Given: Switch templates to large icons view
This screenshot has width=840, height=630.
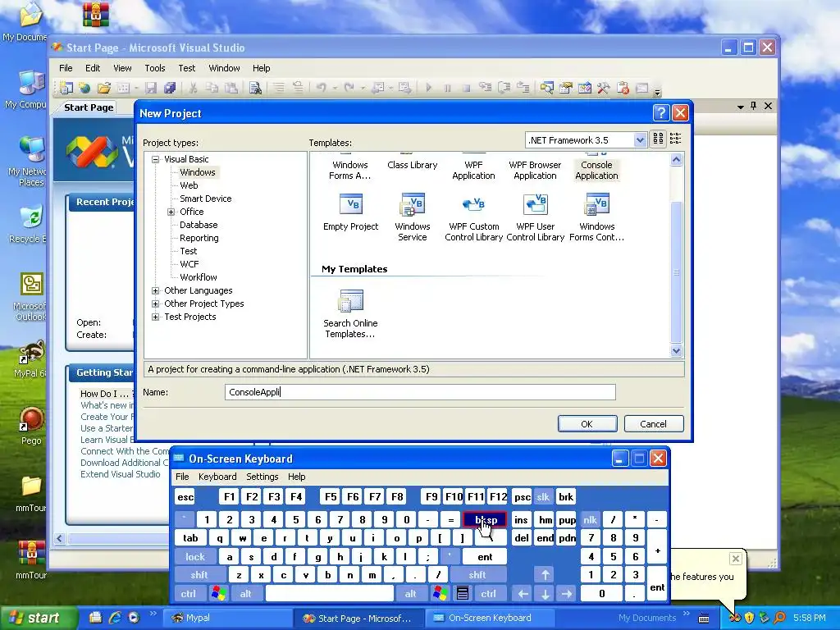Looking at the screenshot, I should [658, 139].
